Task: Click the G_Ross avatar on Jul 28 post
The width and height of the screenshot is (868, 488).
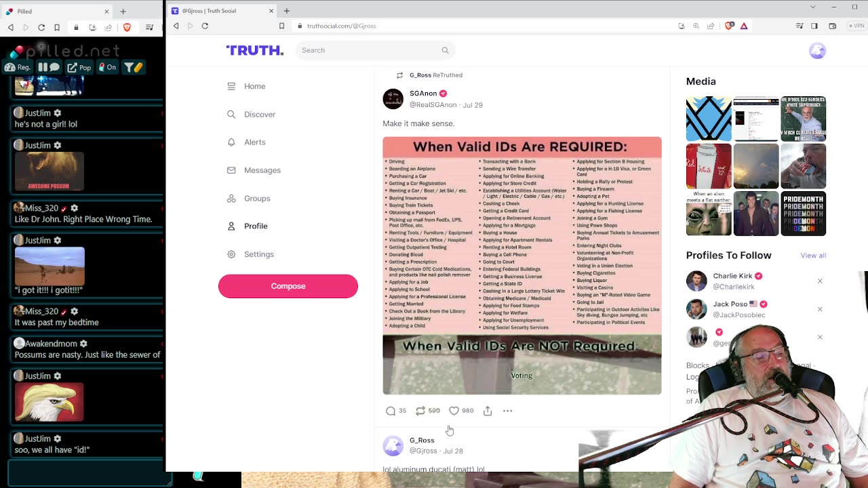Action: pyautogui.click(x=393, y=445)
